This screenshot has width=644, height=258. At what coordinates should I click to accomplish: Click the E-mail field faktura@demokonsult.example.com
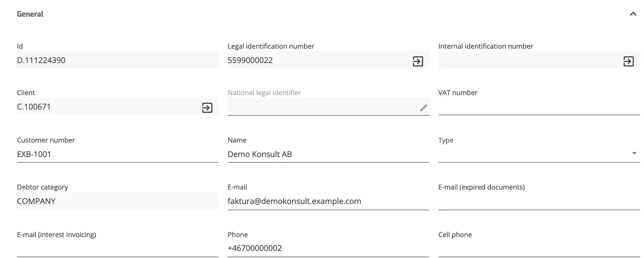(x=328, y=201)
